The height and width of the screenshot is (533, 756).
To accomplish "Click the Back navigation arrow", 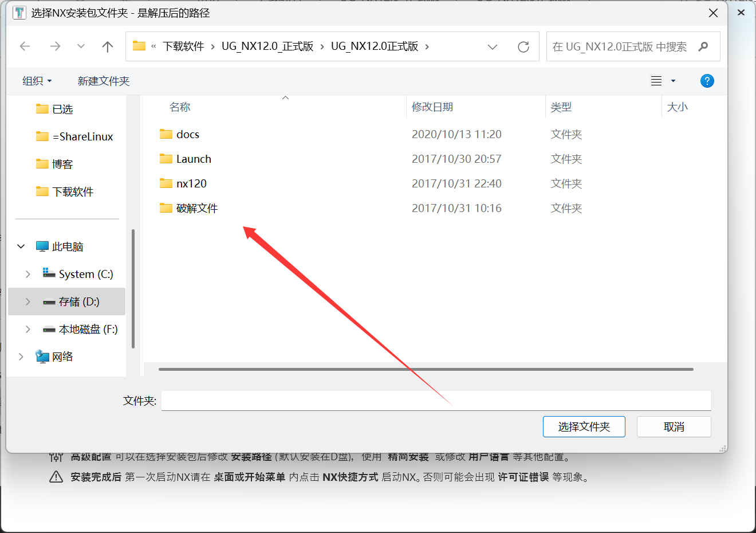I will (x=25, y=46).
